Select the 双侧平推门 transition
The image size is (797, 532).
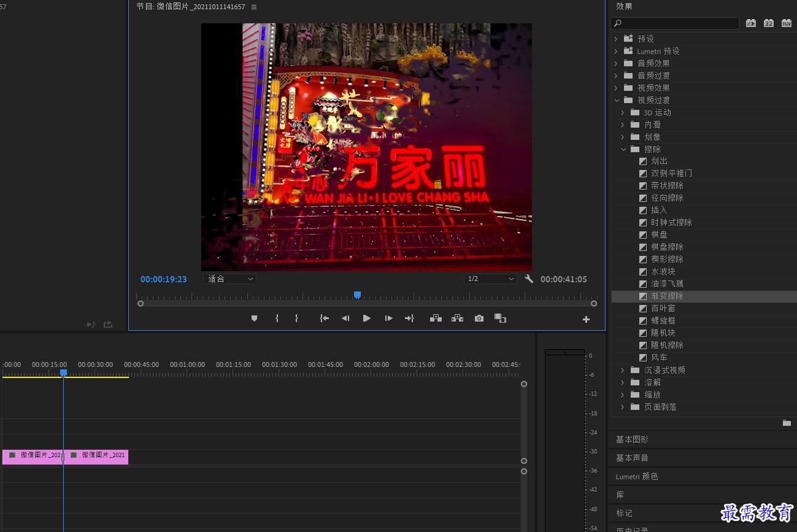(x=671, y=174)
